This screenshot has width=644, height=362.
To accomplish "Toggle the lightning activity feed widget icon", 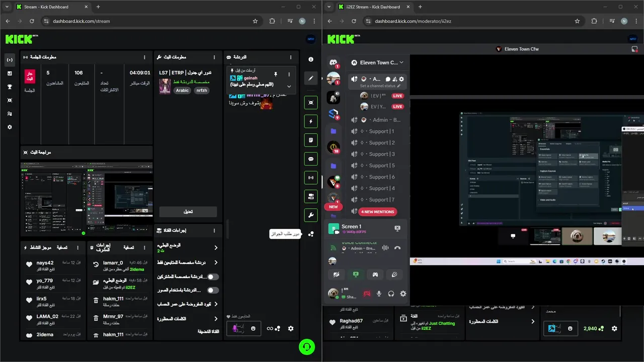I will (311, 121).
